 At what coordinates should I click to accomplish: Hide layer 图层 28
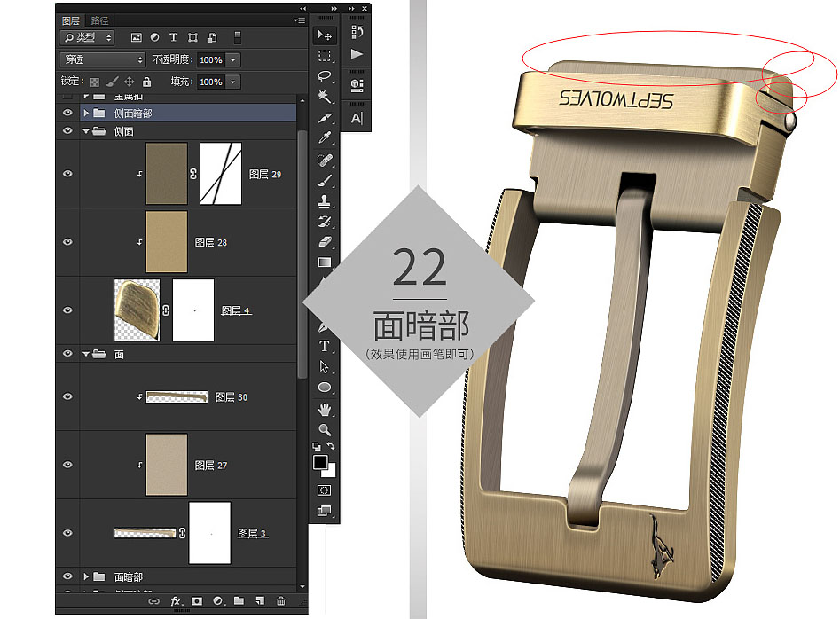coord(67,242)
